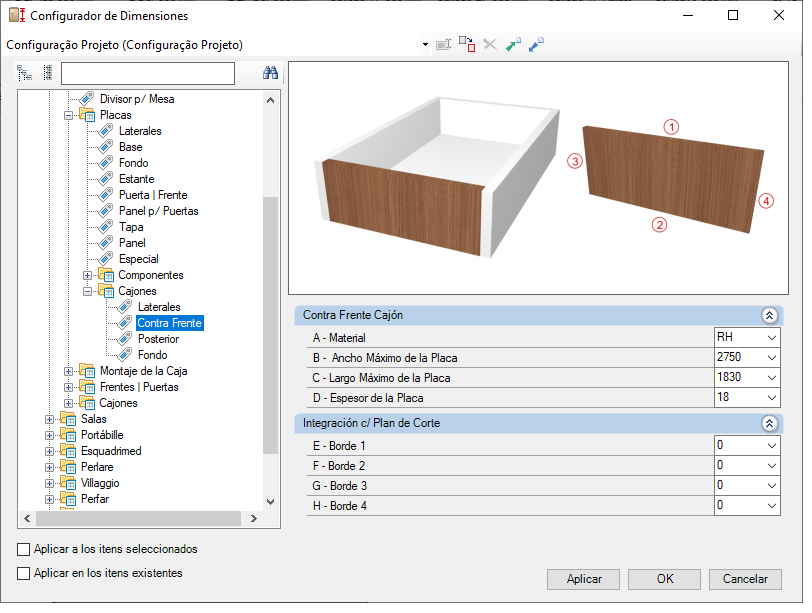The image size is (812, 613).
Task: Click the Aplicar button
Action: (584, 579)
